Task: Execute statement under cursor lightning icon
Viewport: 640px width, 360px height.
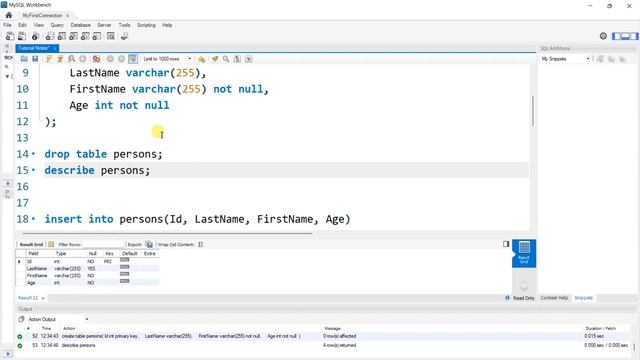Action: coord(60,59)
